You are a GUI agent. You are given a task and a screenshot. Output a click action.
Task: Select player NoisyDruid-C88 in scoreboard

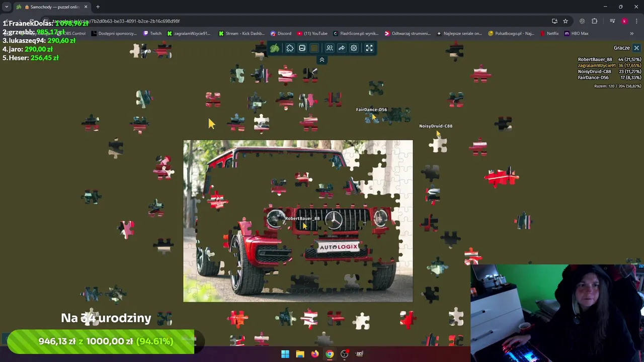[x=609, y=71]
